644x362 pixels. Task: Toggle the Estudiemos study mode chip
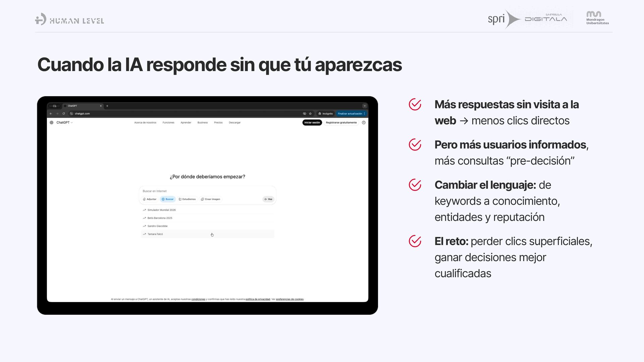tap(187, 199)
